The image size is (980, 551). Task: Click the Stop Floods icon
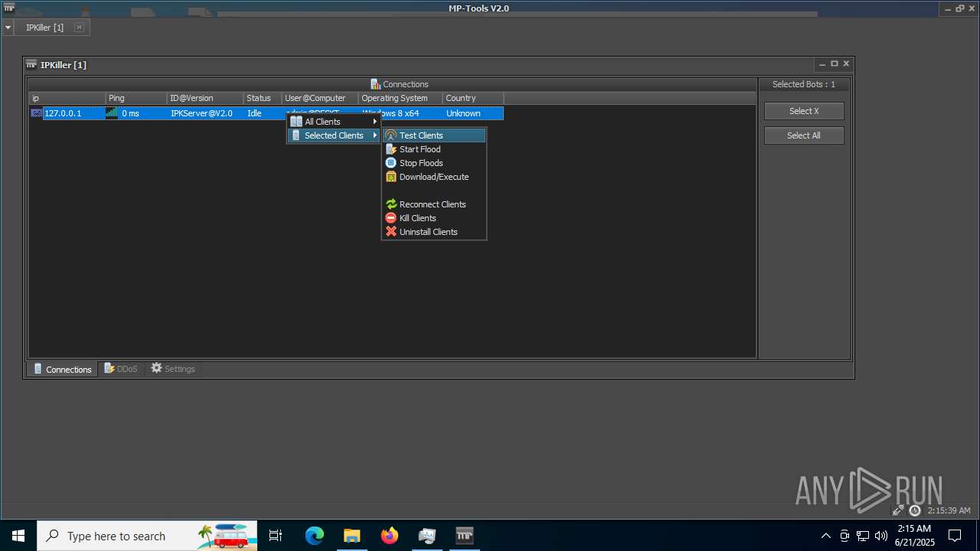coord(391,163)
